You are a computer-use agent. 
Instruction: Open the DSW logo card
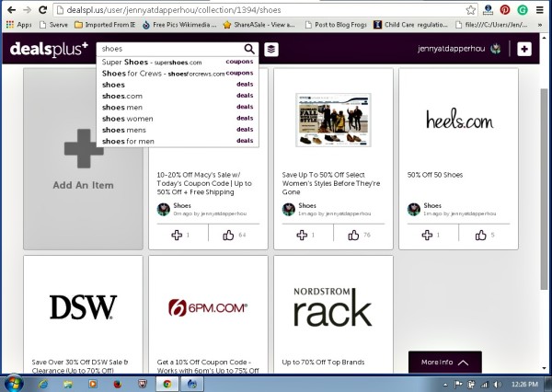(x=83, y=307)
